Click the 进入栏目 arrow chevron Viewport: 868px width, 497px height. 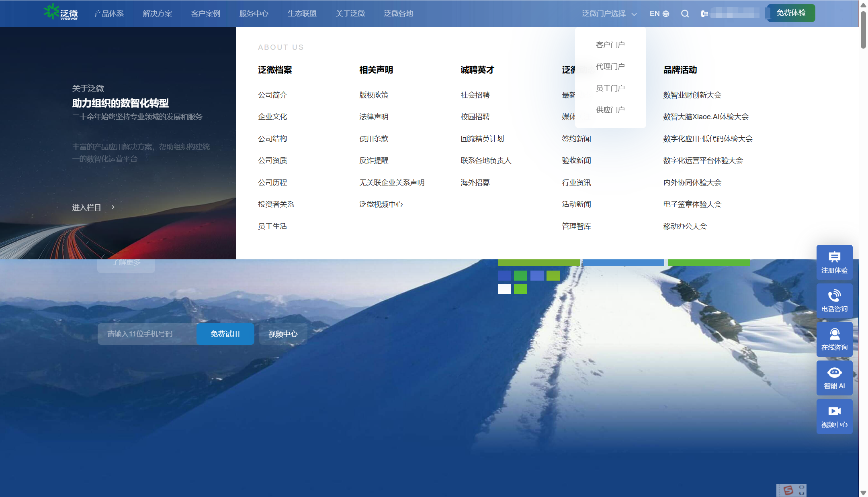point(113,207)
